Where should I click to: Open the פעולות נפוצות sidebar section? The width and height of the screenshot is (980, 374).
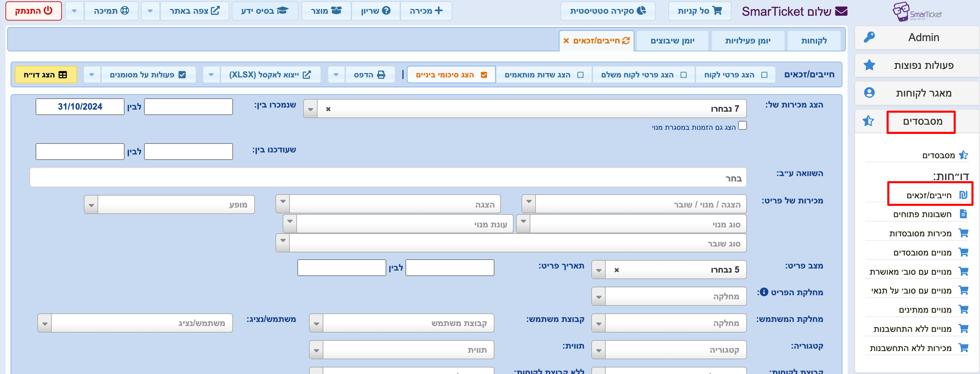tap(917, 65)
